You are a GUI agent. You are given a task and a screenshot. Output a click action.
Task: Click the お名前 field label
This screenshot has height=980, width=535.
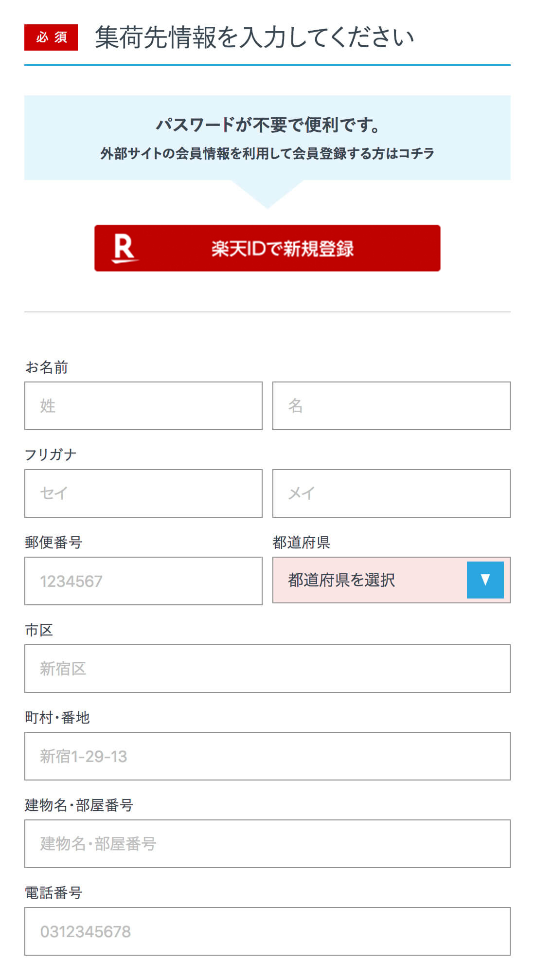(47, 367)
